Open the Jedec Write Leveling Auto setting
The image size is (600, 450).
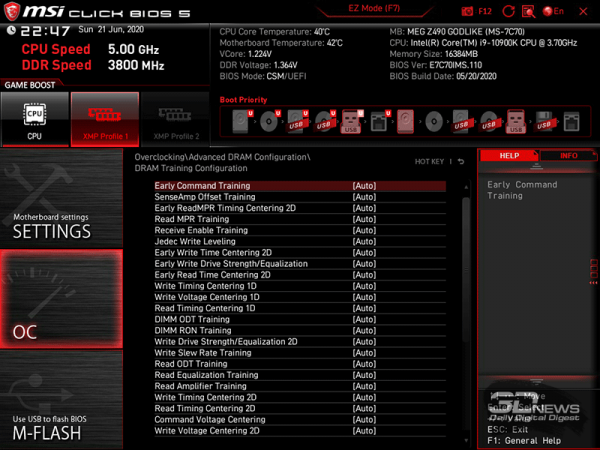(x=364, y=242)
